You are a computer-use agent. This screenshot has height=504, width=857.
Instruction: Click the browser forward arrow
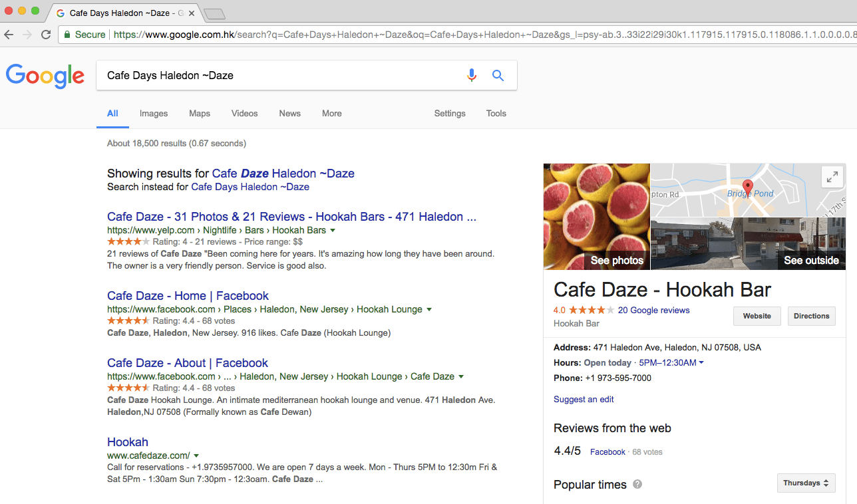tap(27, 35)
